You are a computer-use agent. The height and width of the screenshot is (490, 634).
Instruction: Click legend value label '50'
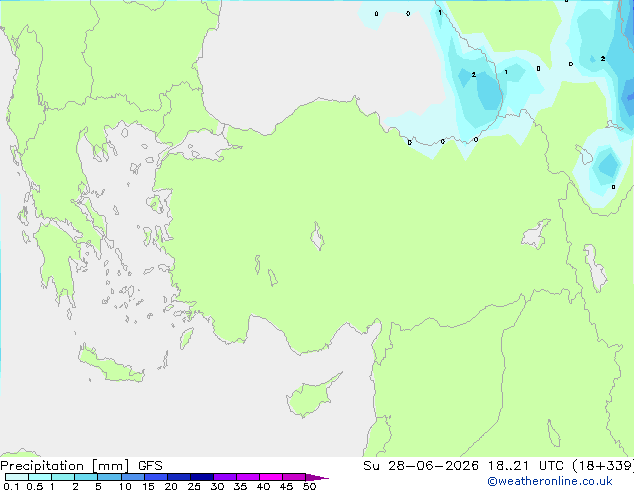point(309,486)
